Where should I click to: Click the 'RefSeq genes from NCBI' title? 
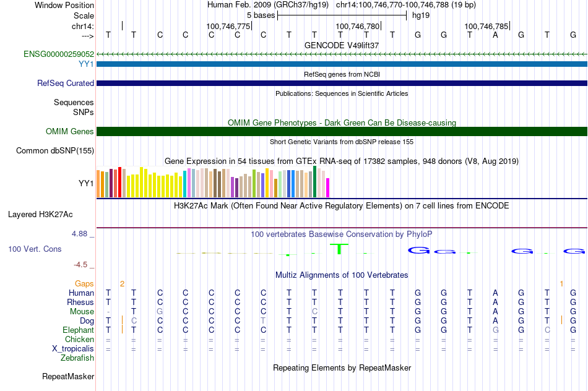click(342, 75)
